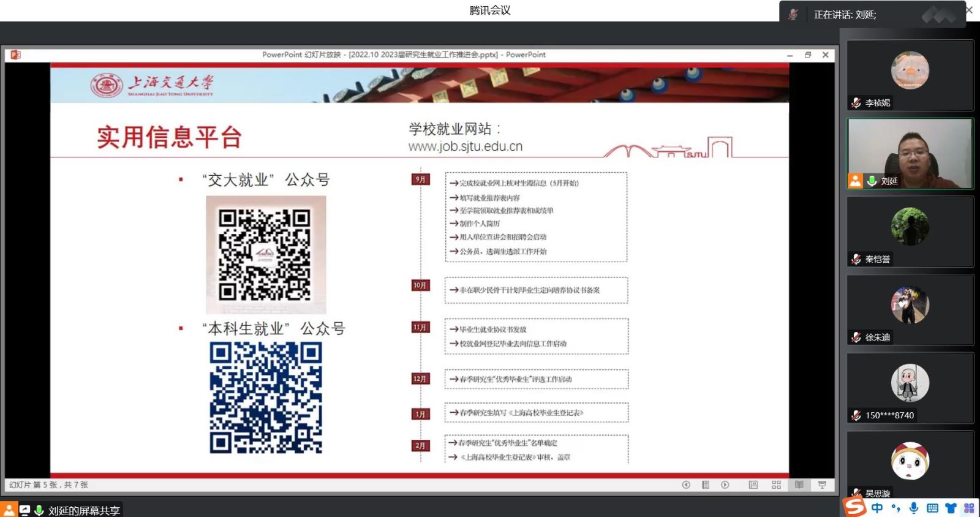Open Sogou soft keyboard icon
The width and height of the screenshot is (980, 517).
tap(932, 508)
